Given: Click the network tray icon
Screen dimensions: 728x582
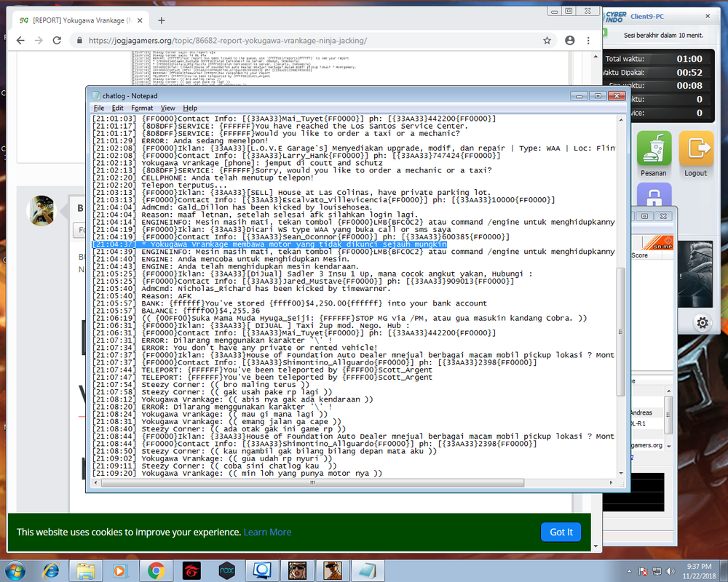Looking at the screenshot, I should click(657, 571).
